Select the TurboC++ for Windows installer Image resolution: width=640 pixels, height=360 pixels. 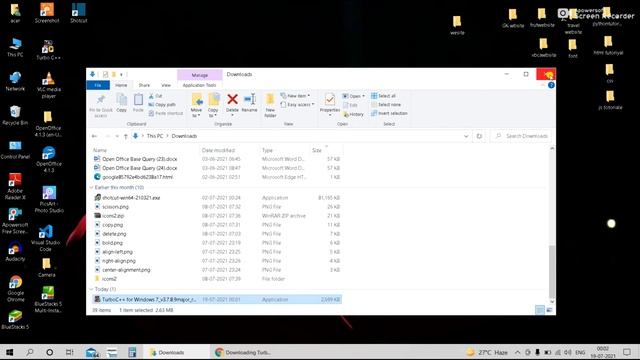(x=217, y=299)
